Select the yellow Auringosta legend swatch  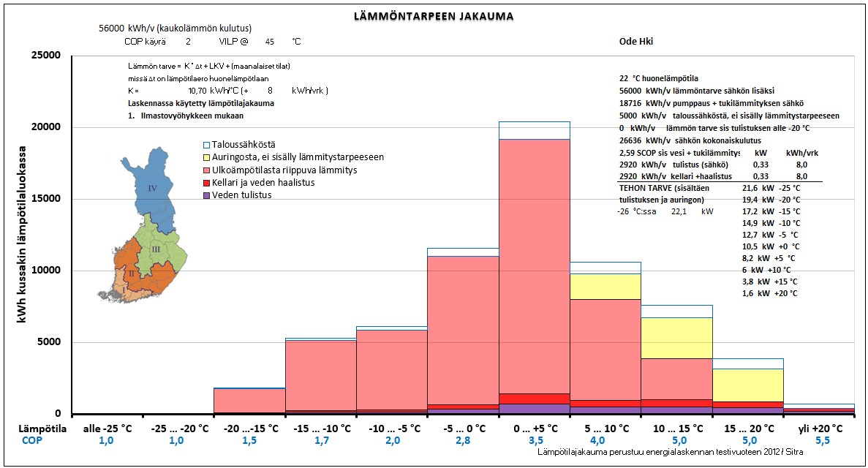[206, 158]
